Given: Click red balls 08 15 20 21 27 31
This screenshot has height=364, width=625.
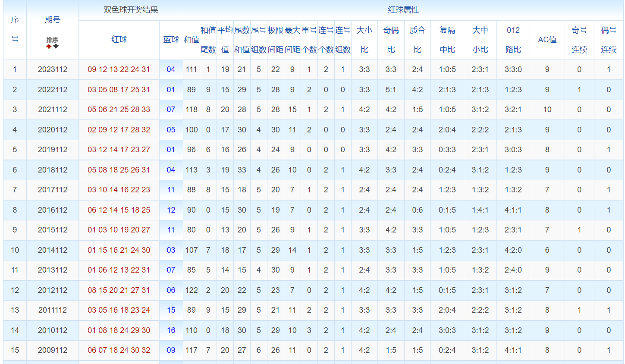Looking at the screenshot, I should coord(119,290).
